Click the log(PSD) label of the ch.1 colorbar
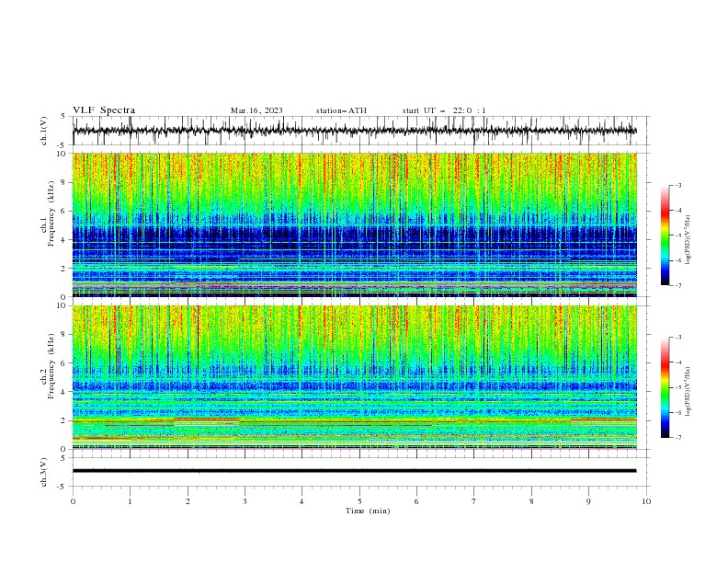This screenshot has width=728, height=563. coord(688,240)
